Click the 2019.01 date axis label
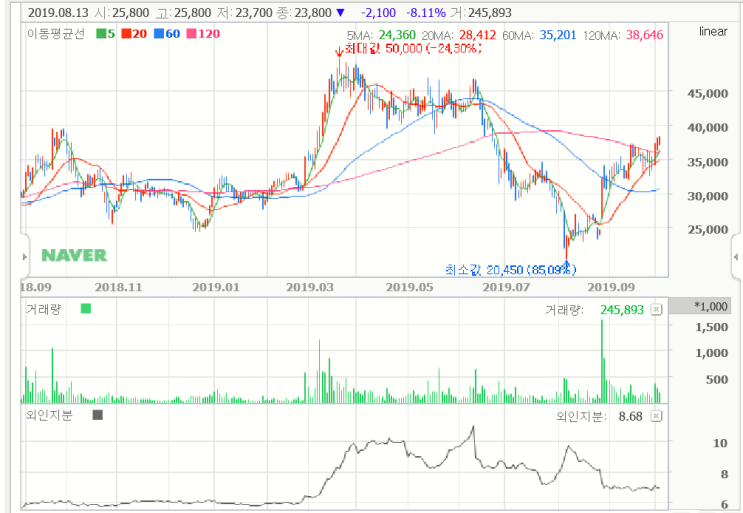 (216, 287)
